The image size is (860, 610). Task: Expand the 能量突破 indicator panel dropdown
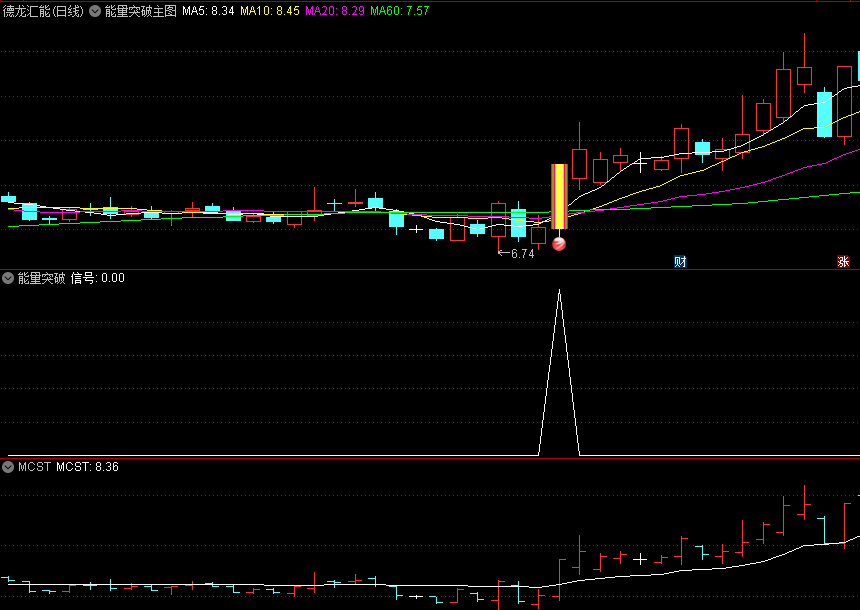pyautogui.click(x=8, y=278)
